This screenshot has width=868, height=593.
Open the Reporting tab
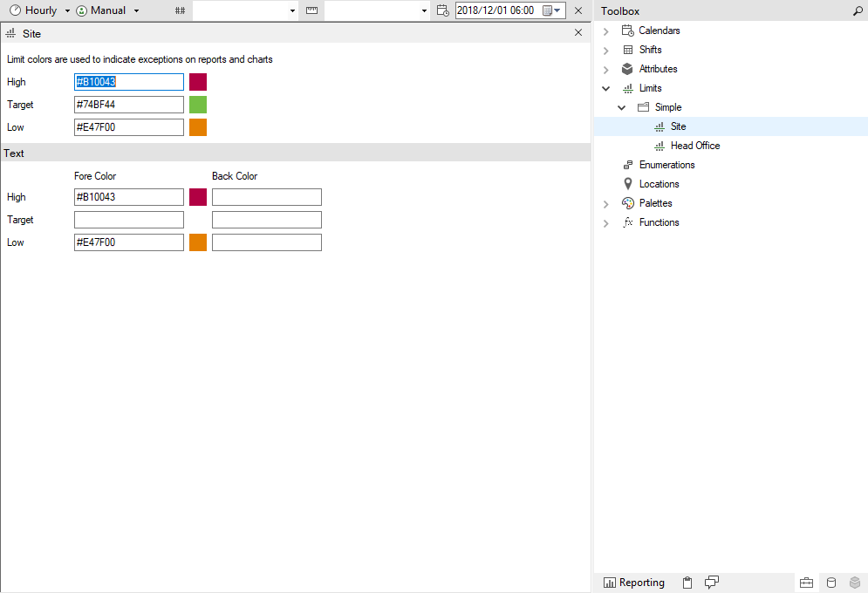pos(634,583)
